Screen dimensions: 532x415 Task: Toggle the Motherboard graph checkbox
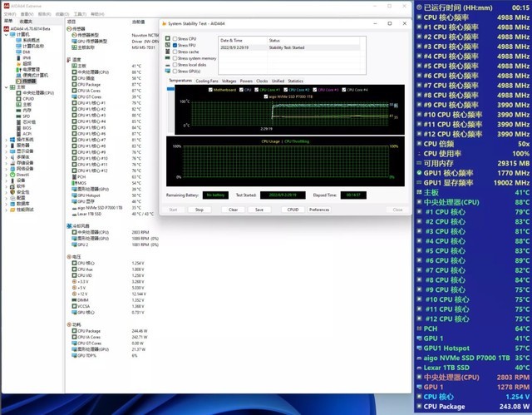[210, 90]
